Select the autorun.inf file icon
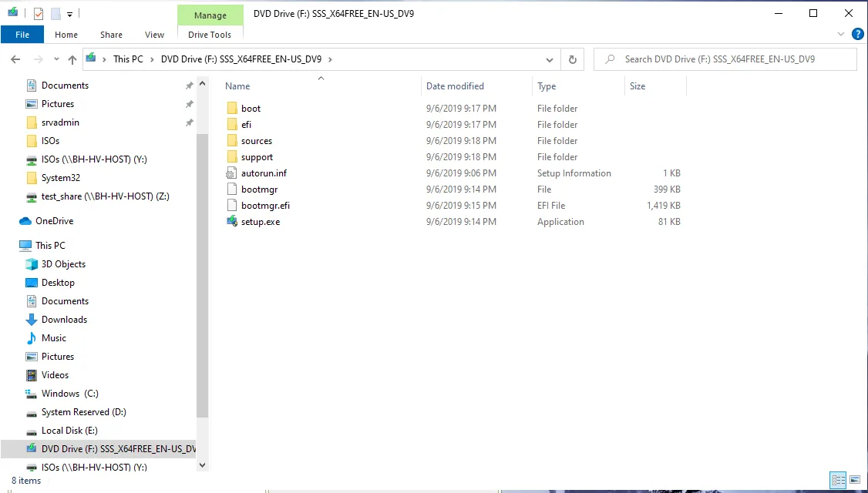Viewport: 868px width, 493px height. [x=231, y=173]
